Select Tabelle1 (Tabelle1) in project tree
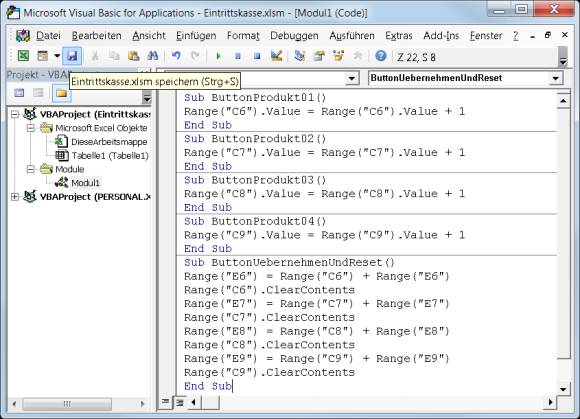580x419 pixels. (x=110, y=156)
